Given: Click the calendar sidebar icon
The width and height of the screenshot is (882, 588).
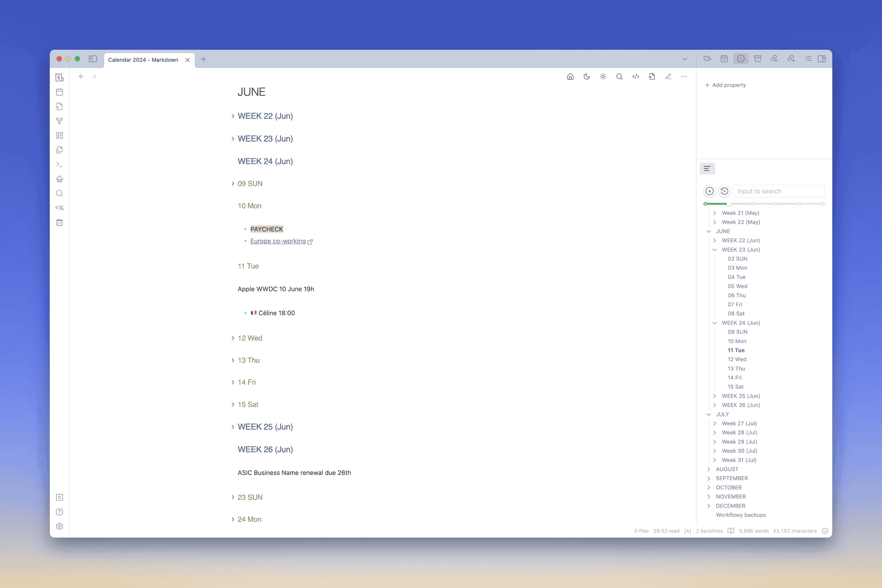Looking at the screenshot, I should point(60,92).
